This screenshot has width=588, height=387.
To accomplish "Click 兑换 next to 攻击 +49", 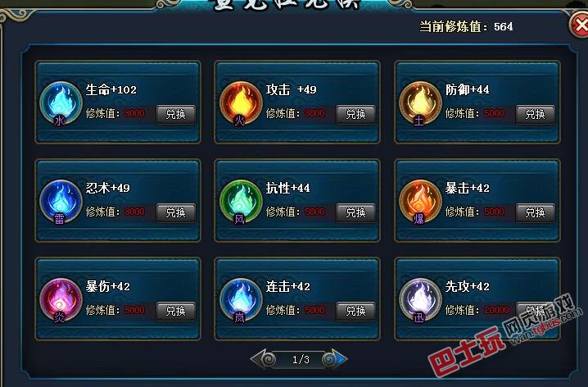I will pyautogui.click(x=355, y=114).
